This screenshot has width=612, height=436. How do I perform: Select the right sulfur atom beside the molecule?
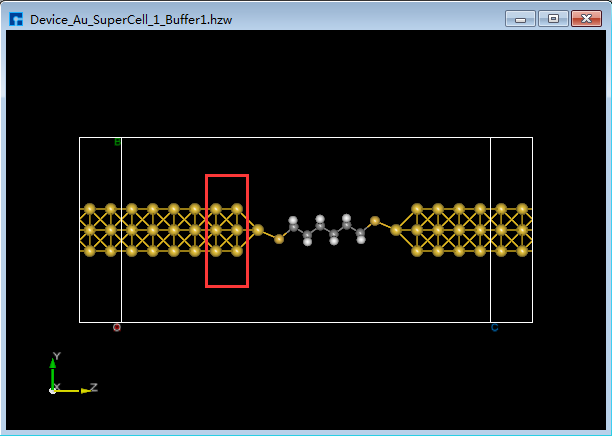(x=374, y=221)
